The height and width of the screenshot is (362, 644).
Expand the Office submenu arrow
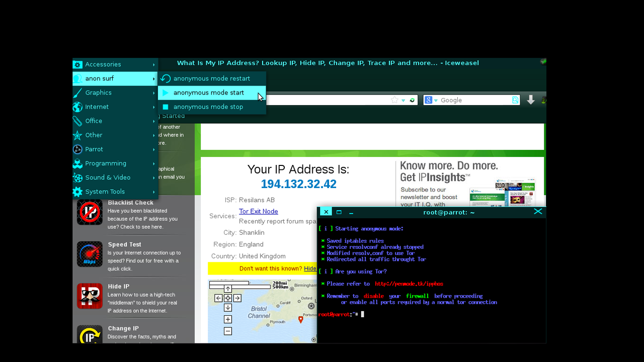click(x=154, y=121)
